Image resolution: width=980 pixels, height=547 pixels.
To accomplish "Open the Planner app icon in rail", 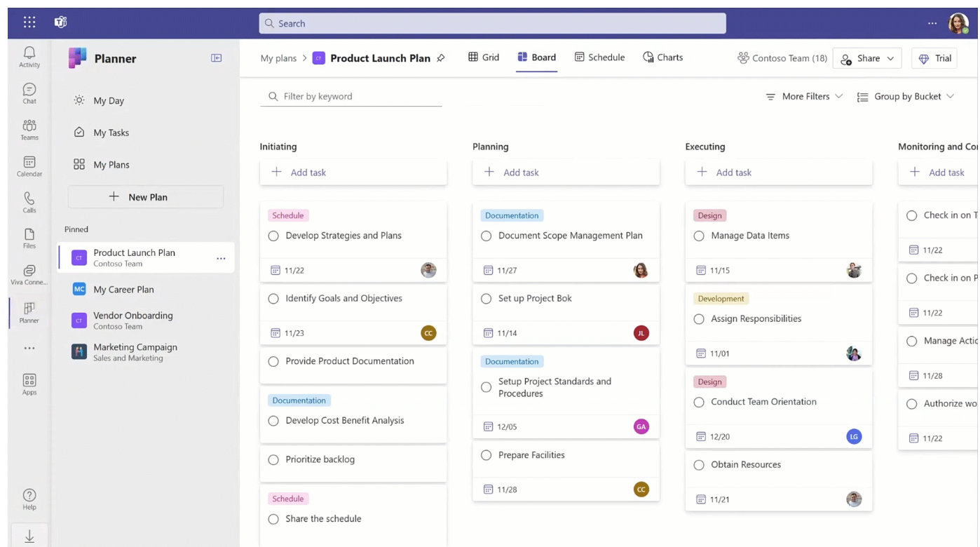I will pos(29,312).
